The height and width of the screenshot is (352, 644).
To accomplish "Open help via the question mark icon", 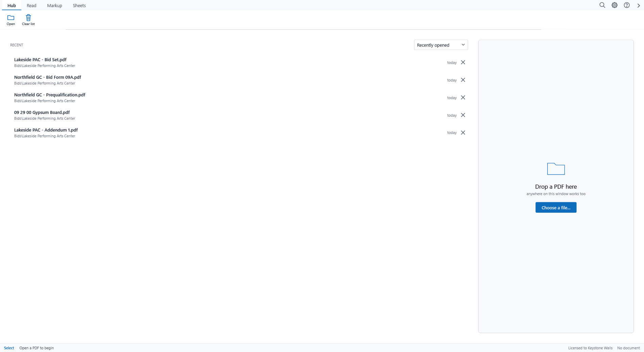I will (x=627, y=5).
